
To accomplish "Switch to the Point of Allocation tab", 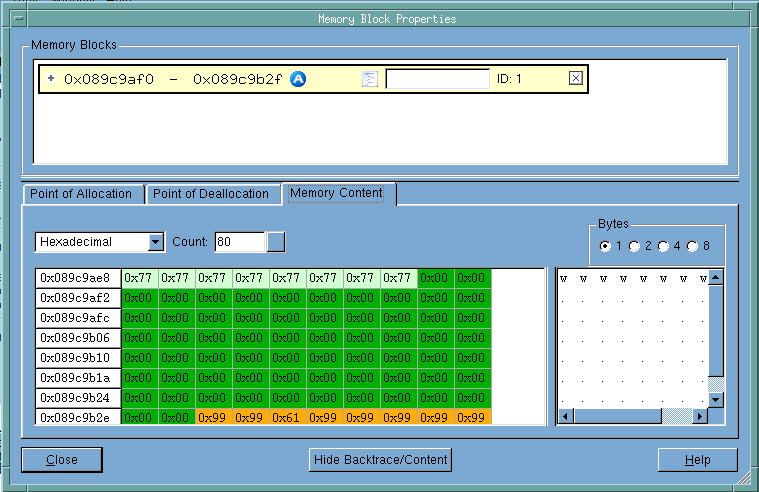I will (80, 194).
